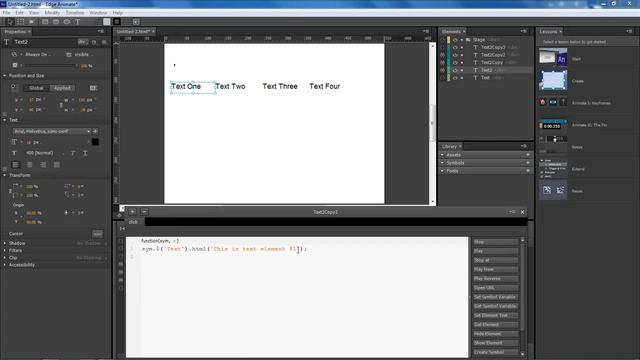Select the click event tab in code panel
This screenshot has width=640, height=360.
(133, 222)
